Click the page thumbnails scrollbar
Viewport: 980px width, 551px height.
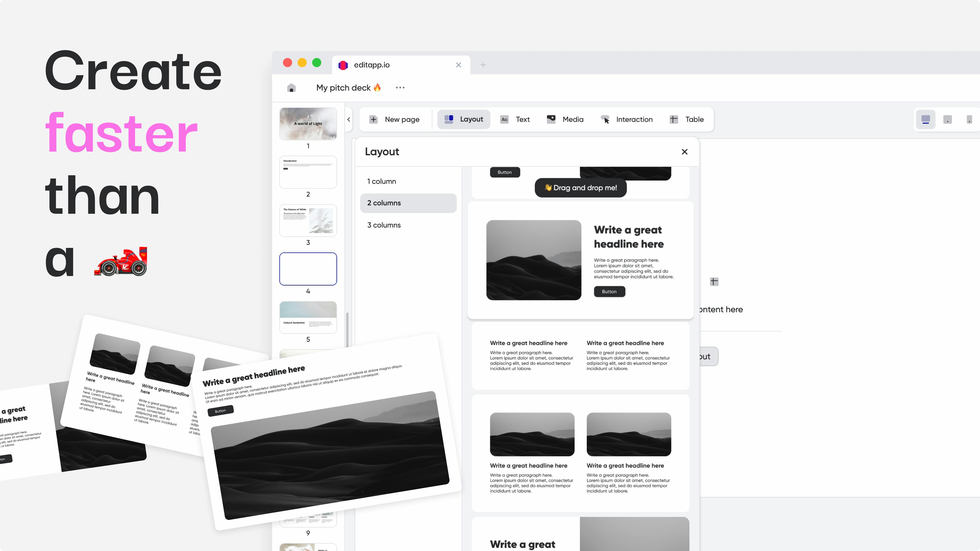click(347, 330)
